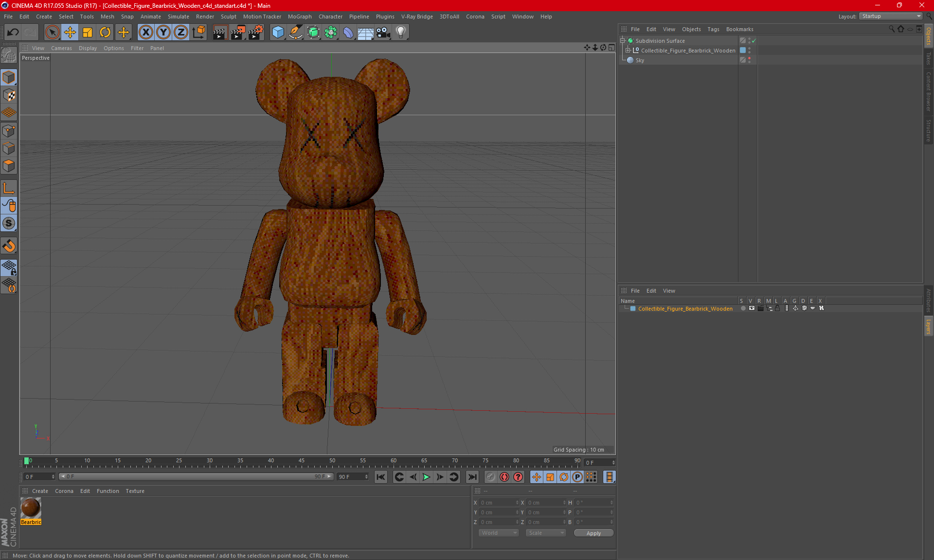934x560 pixels.
Task: Click the Apply button in coordinates
Action: pos(593,533)
